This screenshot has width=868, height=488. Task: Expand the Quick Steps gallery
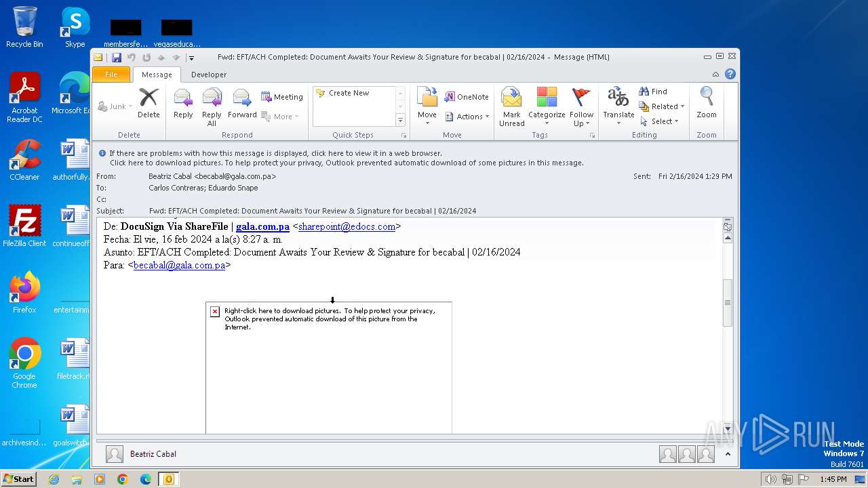pos(400,120)
